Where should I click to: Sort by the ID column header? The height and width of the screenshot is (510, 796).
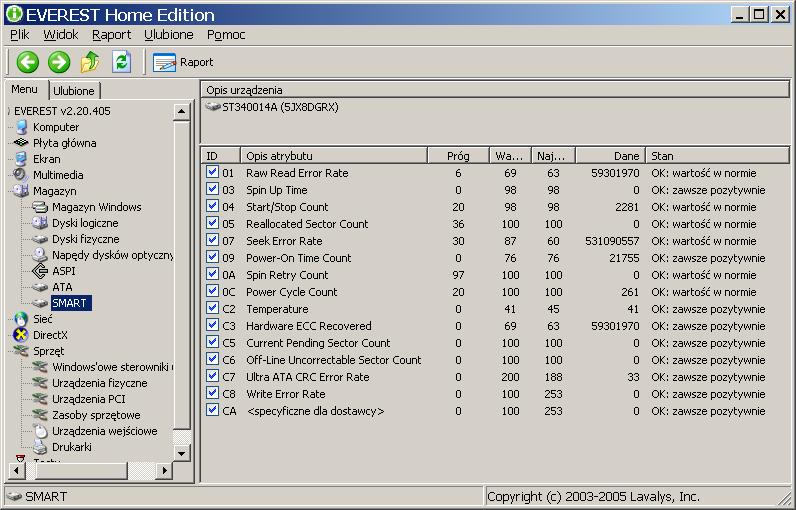(x=221, y=156)
